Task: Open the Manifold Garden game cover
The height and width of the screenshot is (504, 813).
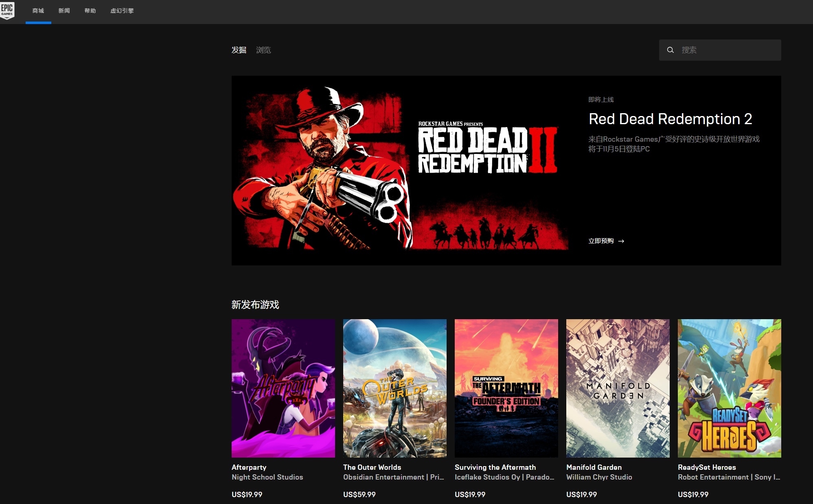Action: pos(618,388)
